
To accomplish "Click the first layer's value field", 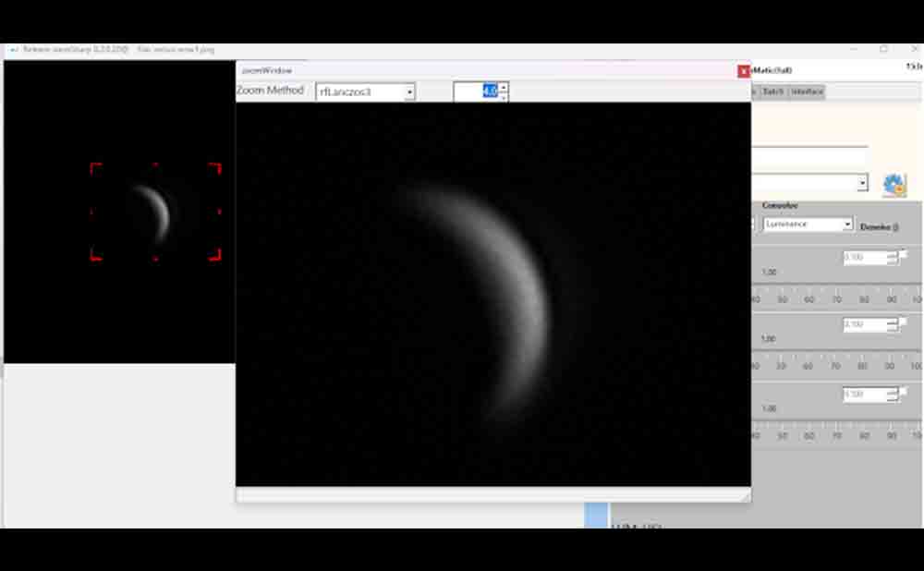I will coord(864,258).
